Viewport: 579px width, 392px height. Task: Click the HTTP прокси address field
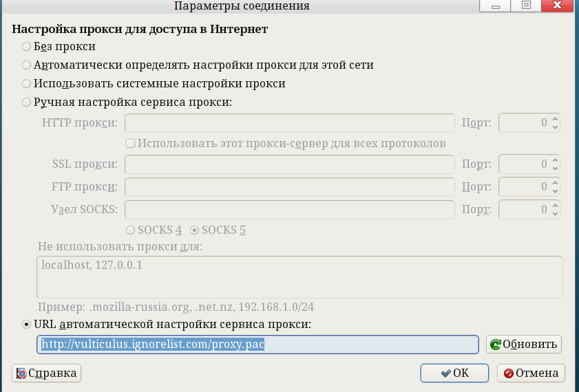pos(289,123)
